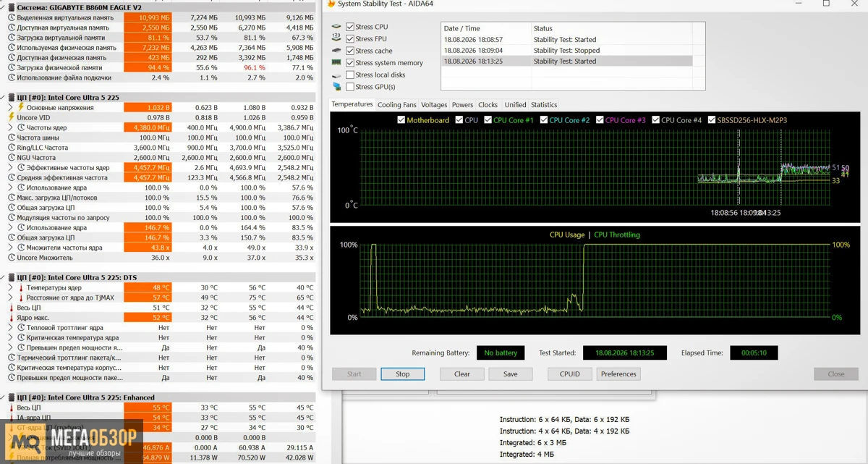Screen dimensions: 868x464
Task: Click the clock icon of Загрузка физической памяти
Action: click(11, 67)
